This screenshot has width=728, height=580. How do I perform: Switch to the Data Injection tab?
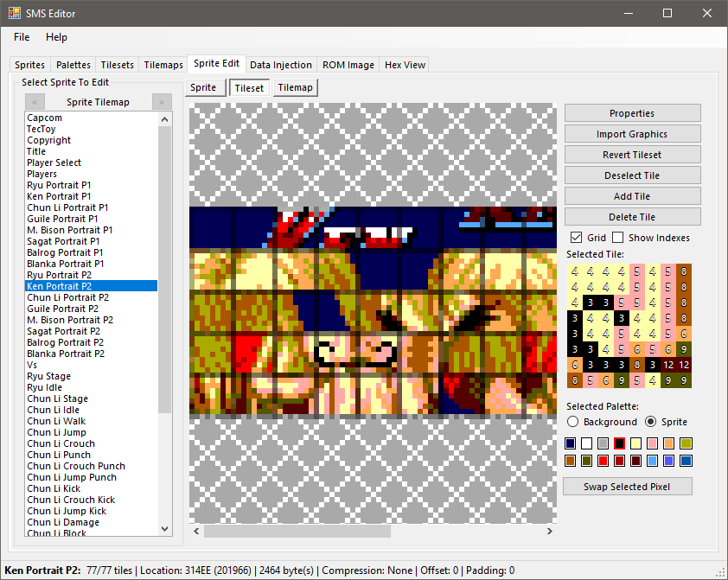click(281, 65)
